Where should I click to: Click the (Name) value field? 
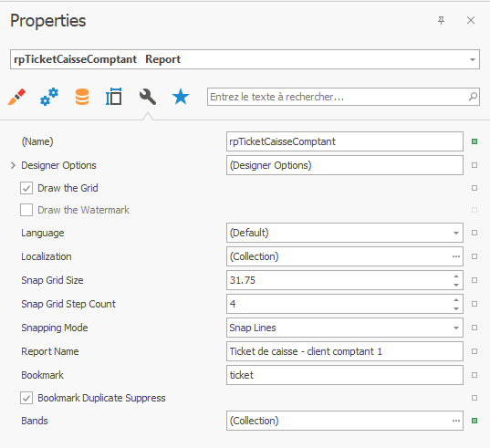coord(345,141)
